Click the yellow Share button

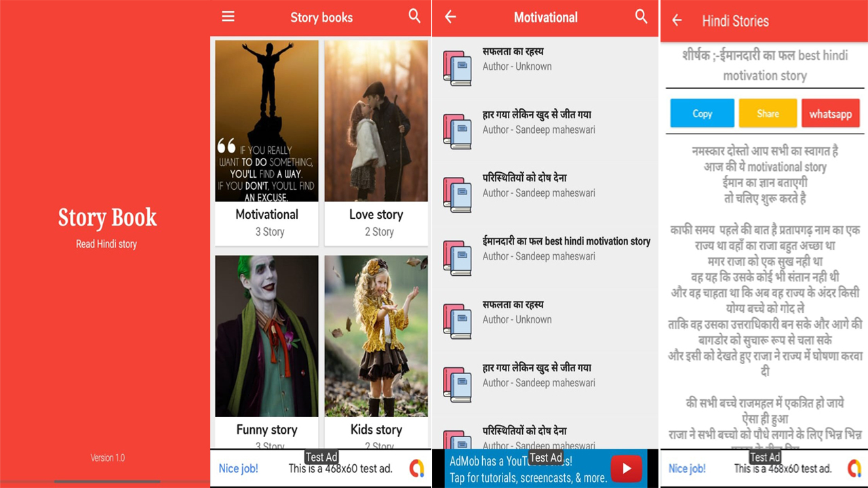click(767, 113)
